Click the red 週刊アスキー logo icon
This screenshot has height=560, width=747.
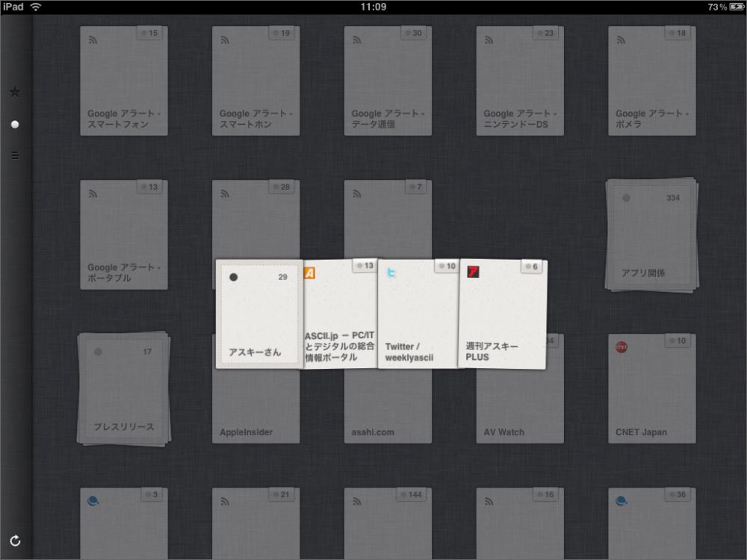[x=472, y=273]
